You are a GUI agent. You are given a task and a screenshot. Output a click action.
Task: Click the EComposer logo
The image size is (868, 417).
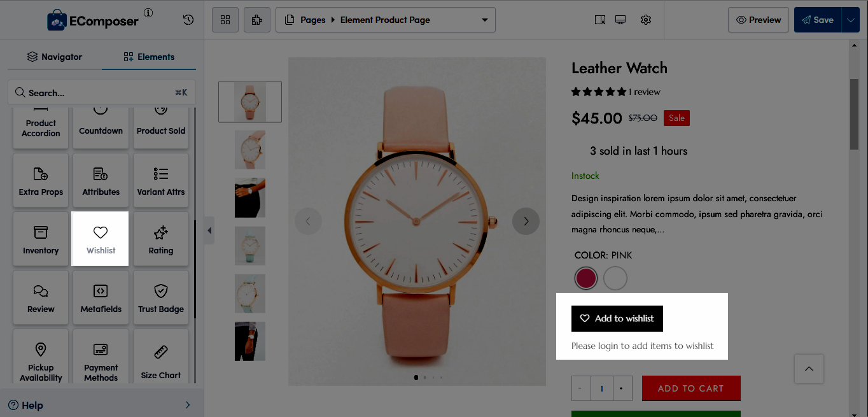click(93, 20)
